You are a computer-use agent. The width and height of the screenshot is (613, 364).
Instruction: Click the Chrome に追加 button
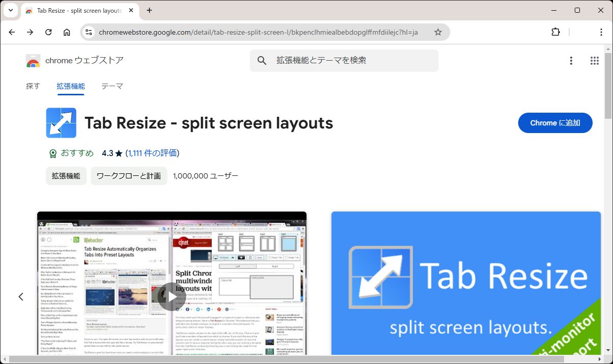[555, 122]
